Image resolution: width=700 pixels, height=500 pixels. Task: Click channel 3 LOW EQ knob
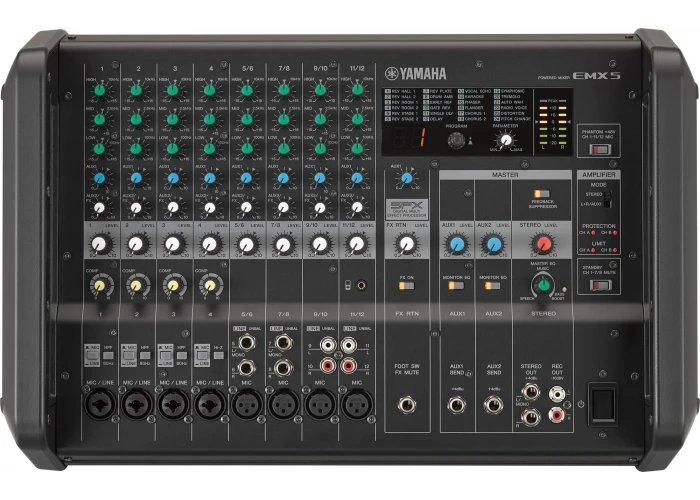point(173,149)
